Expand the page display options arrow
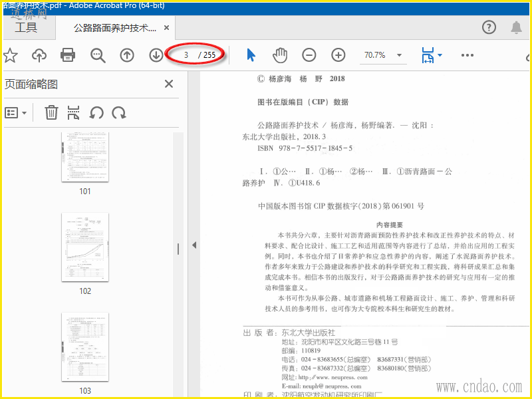The image size is (532, 399). coord(440,55)
